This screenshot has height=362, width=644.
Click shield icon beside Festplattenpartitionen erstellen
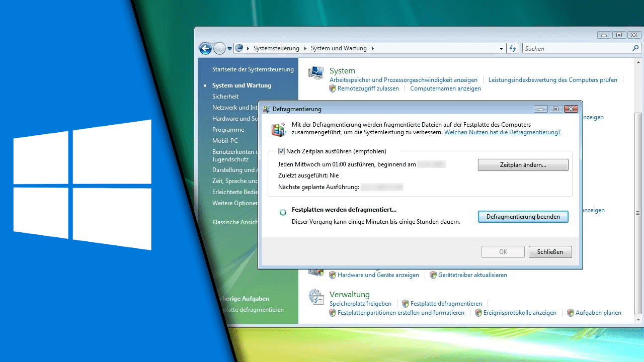pyautogui.click(x=333, y=313)
